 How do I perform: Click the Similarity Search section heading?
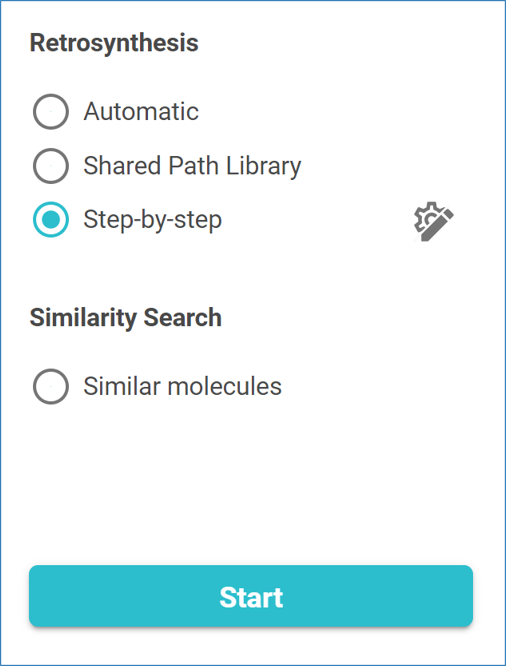click(x=126, y=318)
